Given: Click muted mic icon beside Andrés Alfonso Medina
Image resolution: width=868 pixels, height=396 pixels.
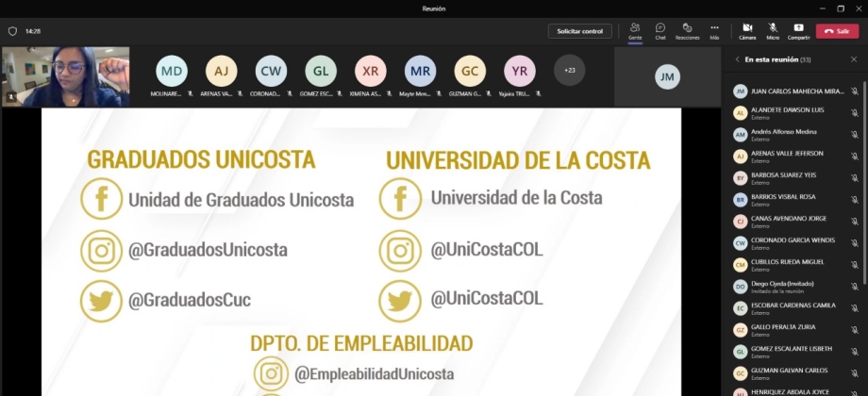Looking at the screenshot, I should (x=855, y=135).
